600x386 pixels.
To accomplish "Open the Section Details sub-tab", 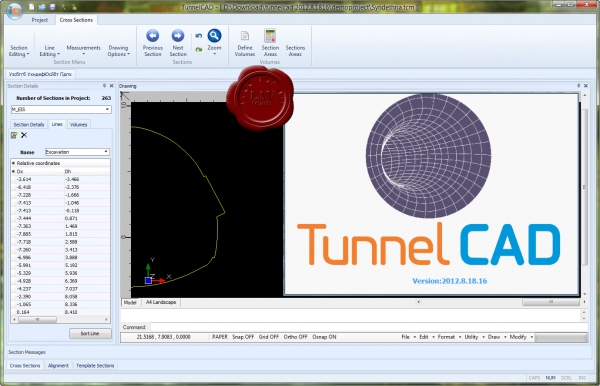I will point(29,125).
